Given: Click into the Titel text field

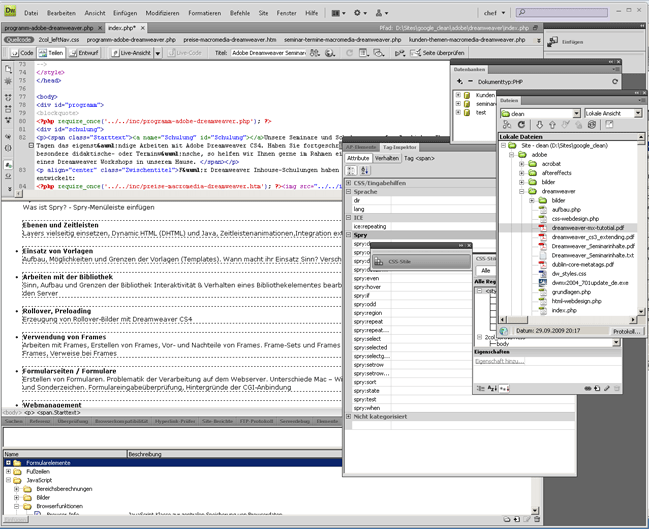Looking at the screenshot, I should [x=268, y=53].
